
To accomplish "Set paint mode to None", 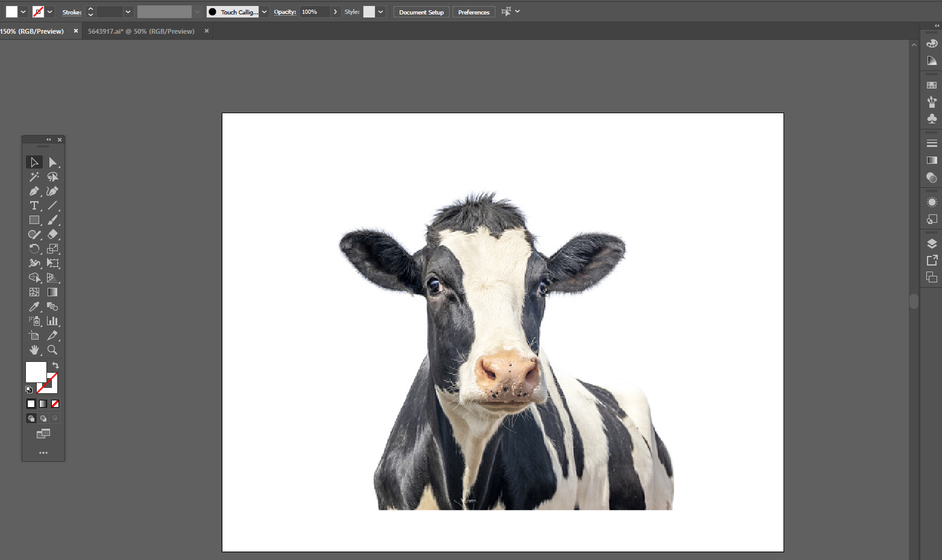I will pyautogui.click(x=55, y=404).
